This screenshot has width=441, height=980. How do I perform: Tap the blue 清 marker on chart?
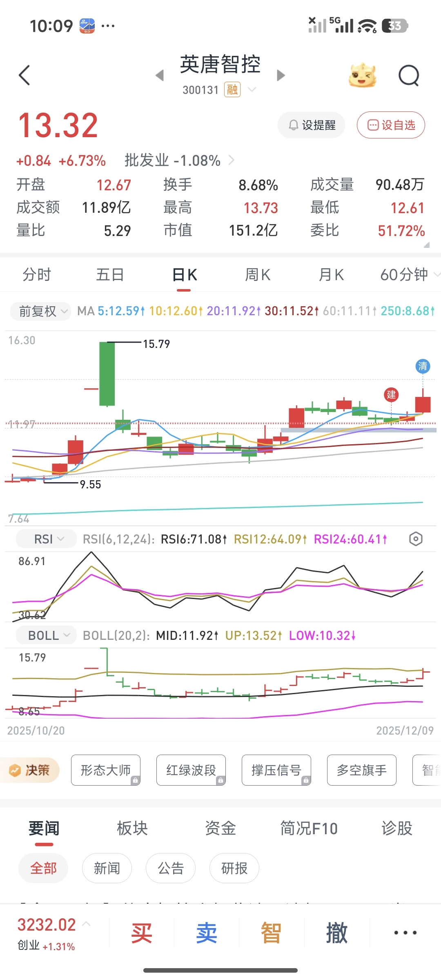click(423, 366)
